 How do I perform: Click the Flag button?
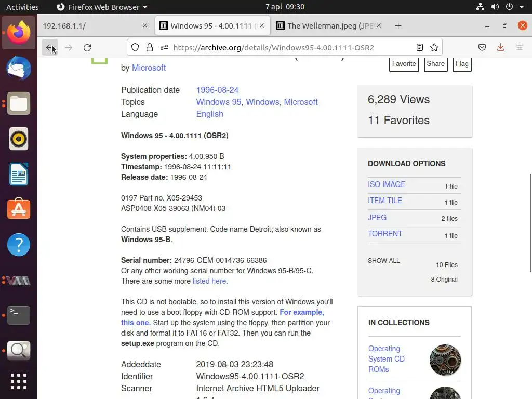[462, 64]
